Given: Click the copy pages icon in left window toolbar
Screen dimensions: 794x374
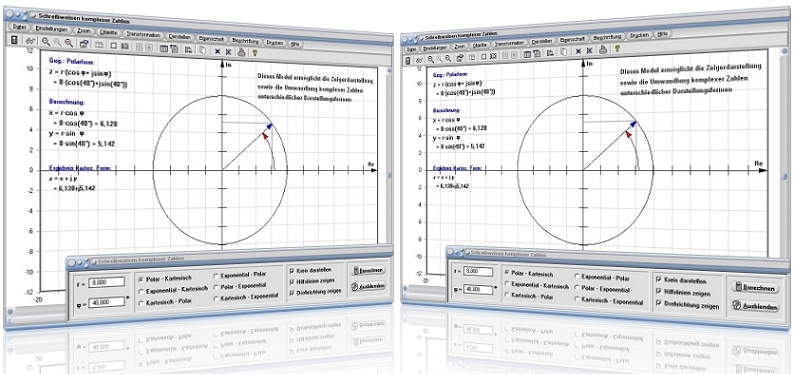Looking at the screenshot, I should 202,50.
